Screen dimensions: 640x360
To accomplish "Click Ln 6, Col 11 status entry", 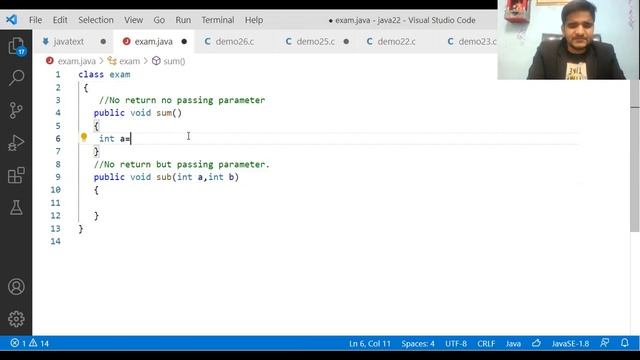I will point(370,343).
